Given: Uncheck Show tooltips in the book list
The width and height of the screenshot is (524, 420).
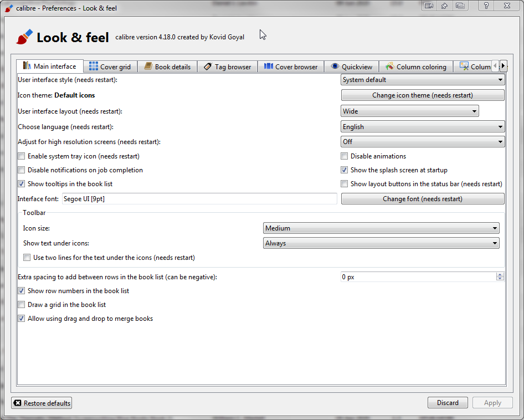Looking at the screenshot, I should pyautogui.click(x=22, y=184).
